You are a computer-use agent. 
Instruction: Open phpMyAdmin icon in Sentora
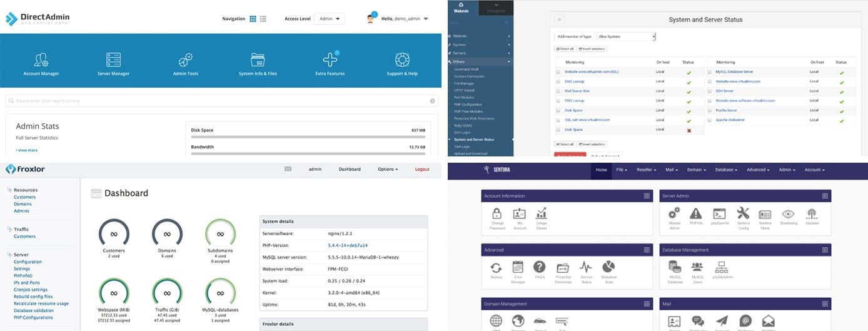coord(721,267)
